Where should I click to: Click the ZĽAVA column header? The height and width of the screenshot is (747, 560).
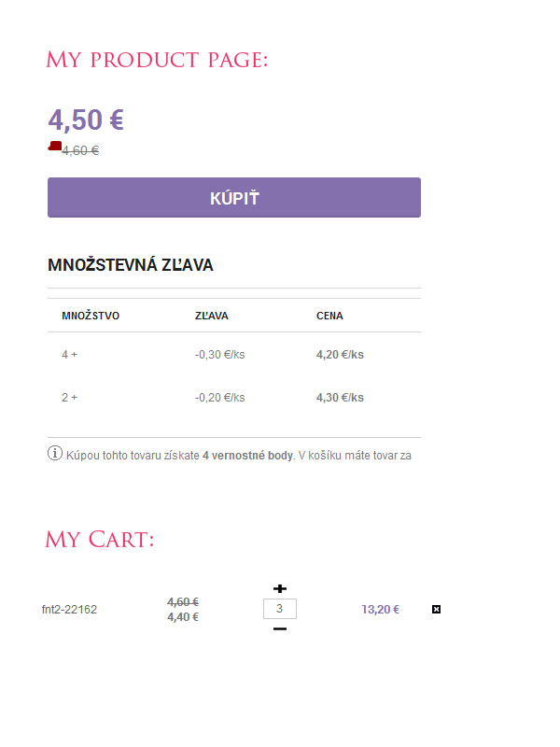pyautogui.click(x=212, y=316)
